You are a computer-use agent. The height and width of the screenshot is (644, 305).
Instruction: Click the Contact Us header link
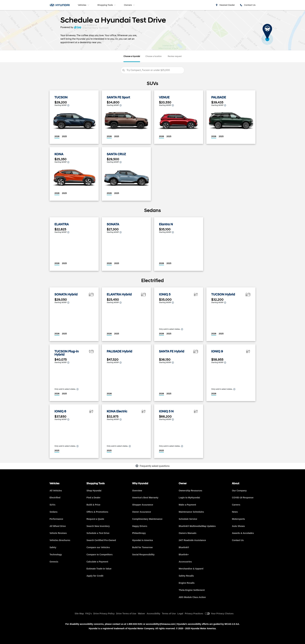pyautogui.click(x=249, y=5)
